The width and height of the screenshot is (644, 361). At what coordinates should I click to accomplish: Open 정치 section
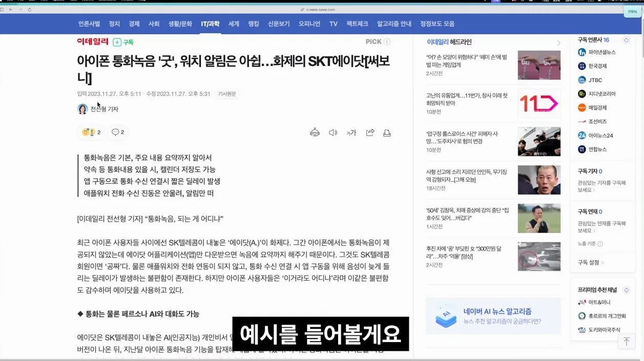click(114, 24)
